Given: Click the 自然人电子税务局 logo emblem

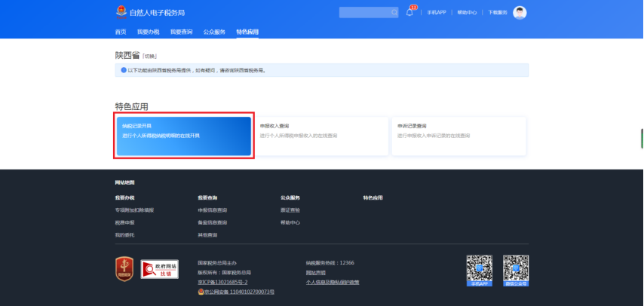Looking at the screenshot, I should tap(121, 12).
